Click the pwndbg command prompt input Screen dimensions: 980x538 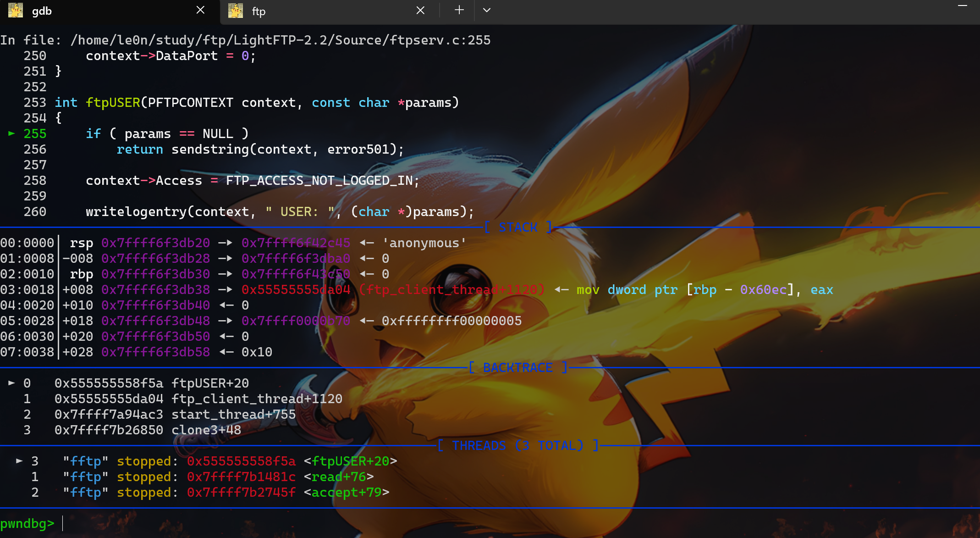coord(521,523)
